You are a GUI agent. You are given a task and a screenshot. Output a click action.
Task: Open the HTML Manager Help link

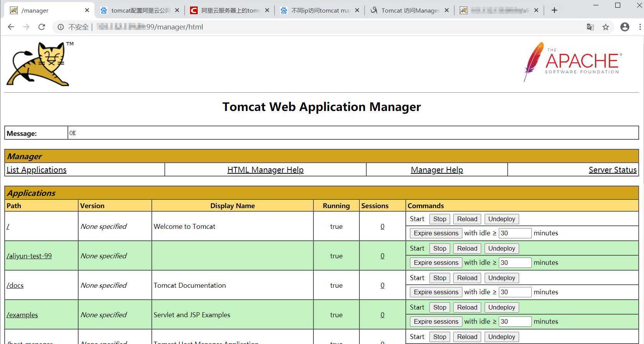pyautogui.click(x=265, y=170)
